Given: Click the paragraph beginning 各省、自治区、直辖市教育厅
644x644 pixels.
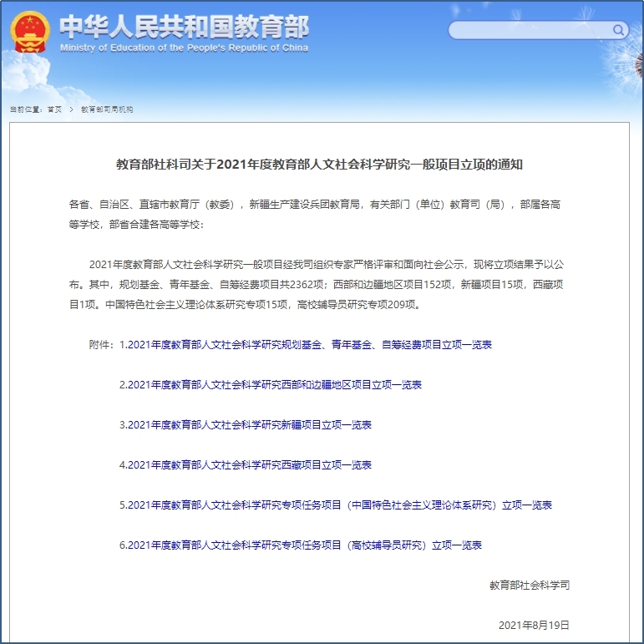Looking at the screenshot, I should (319, 214).
